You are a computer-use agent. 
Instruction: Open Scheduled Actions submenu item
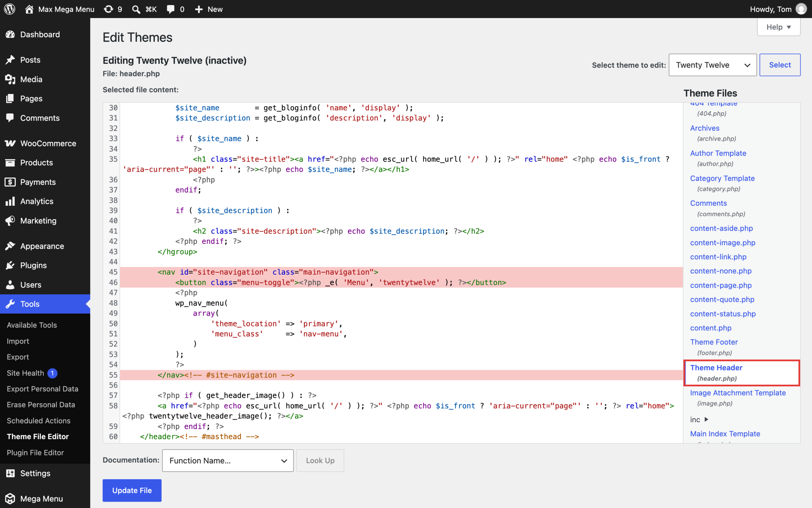point(39,421)
